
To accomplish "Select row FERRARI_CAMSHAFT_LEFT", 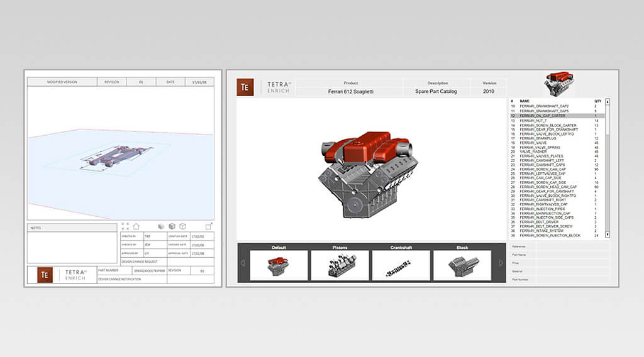I will point(557,161).
